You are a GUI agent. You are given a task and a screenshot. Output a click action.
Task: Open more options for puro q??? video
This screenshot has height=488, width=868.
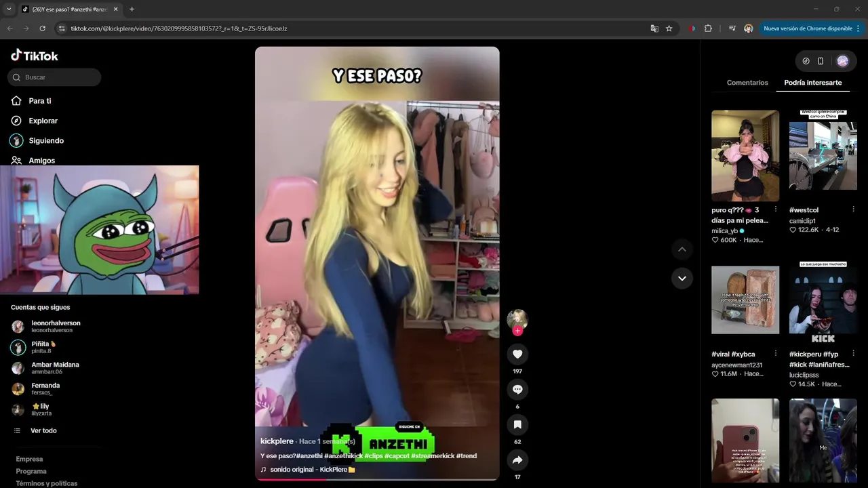776,209
